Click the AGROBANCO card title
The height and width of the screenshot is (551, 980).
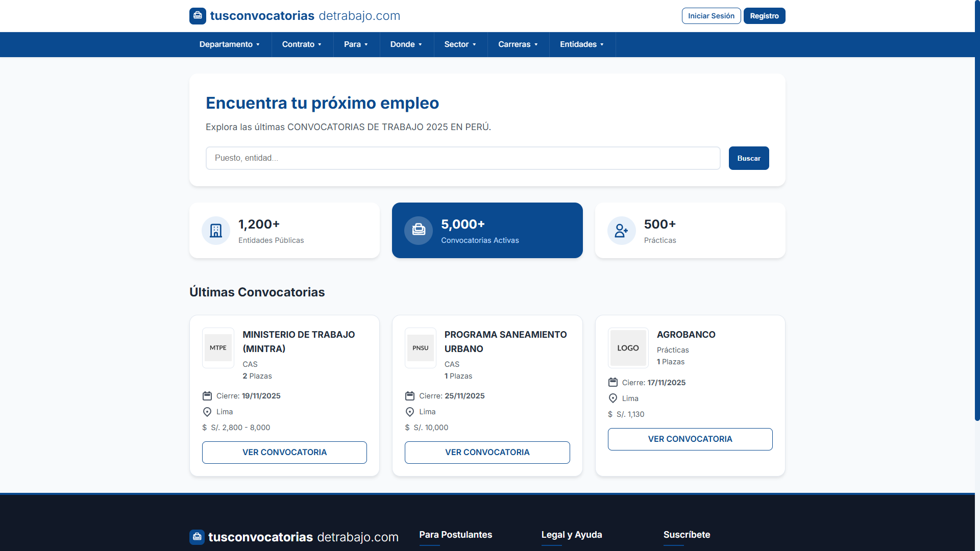pyautogui.click(x=686, y=335)
